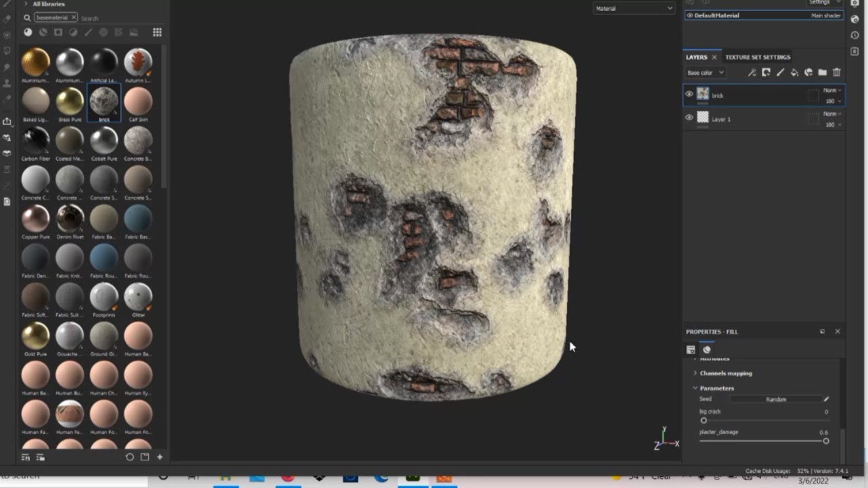Undock the Properties - Fill panel
The image size is (868, 488).
823,331
